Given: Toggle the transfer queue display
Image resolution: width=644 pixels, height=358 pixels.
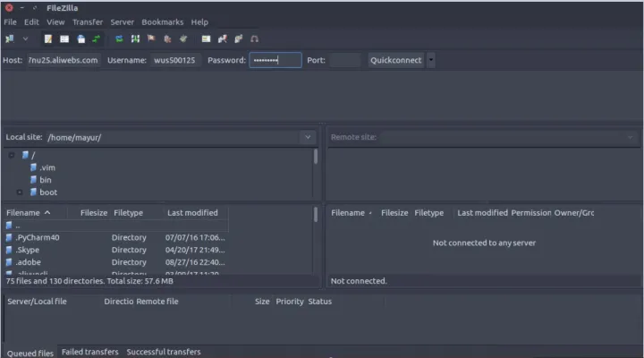Looking at the screenshot, I should click(97, 38).
